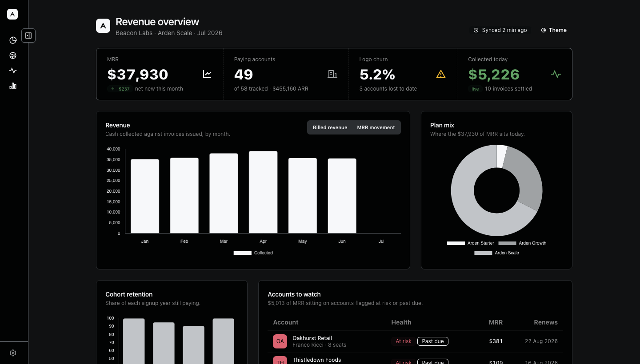Open the bar chart sidebar section
Viewport: 640px width, 364px height.
coord(13,86)
